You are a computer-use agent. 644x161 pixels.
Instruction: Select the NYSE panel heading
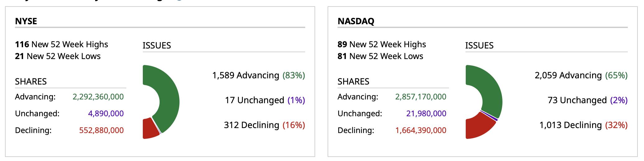[x=26, y=21]
